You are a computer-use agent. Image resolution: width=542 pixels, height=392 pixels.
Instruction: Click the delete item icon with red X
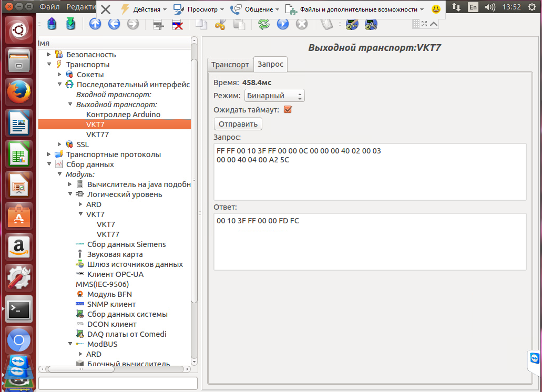[178, 24]
